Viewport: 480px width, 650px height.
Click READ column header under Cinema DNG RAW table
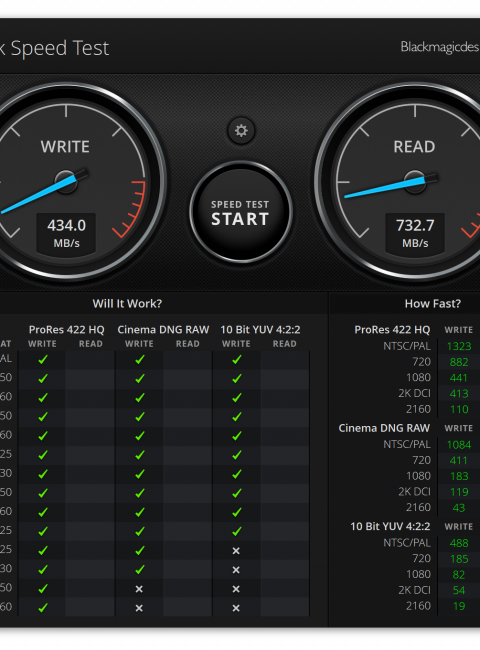pos(187,344)
